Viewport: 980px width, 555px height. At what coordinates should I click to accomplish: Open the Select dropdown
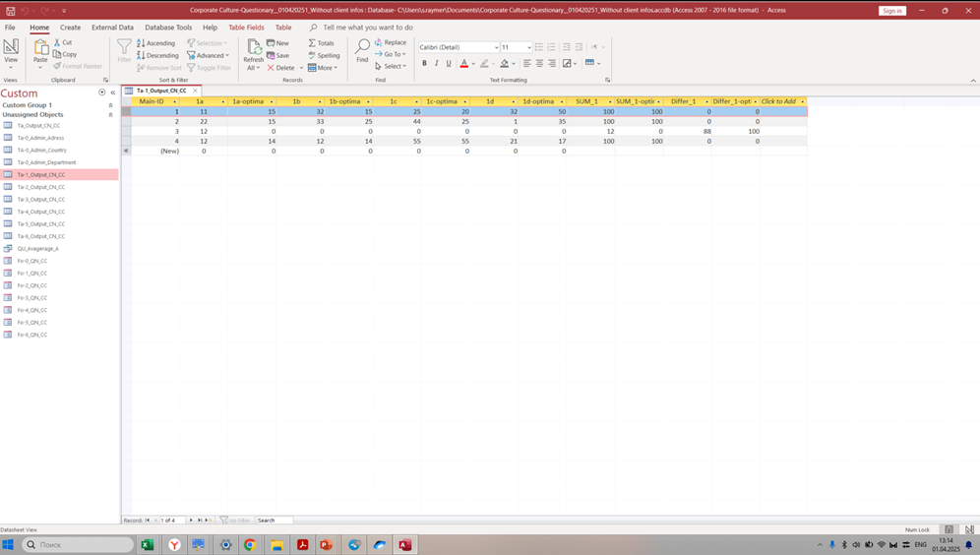(391, 66)
